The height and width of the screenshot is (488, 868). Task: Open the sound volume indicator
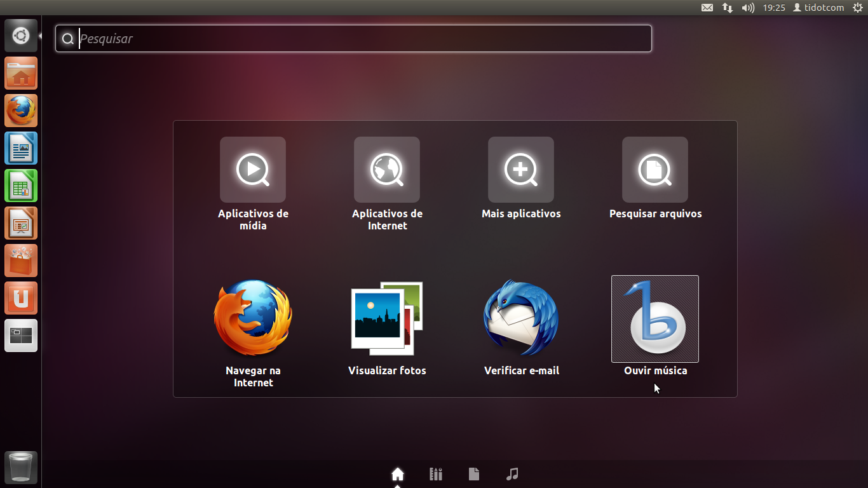(748, 8)
